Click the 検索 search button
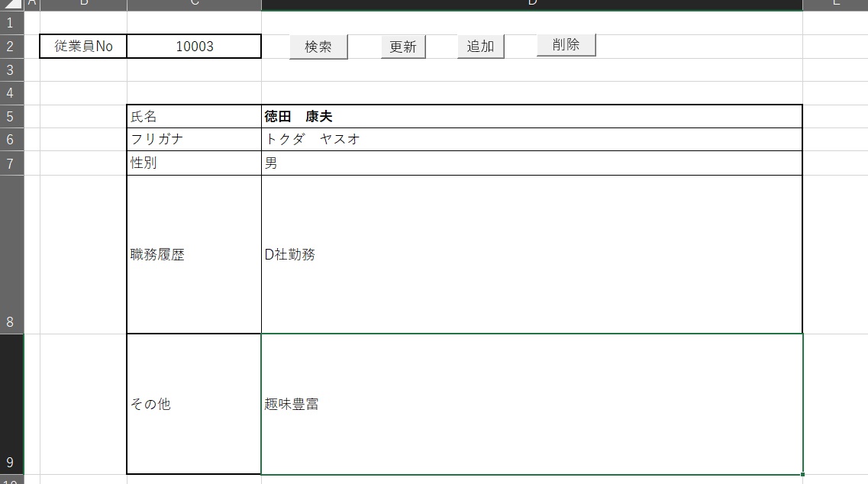 click(318, 47)
